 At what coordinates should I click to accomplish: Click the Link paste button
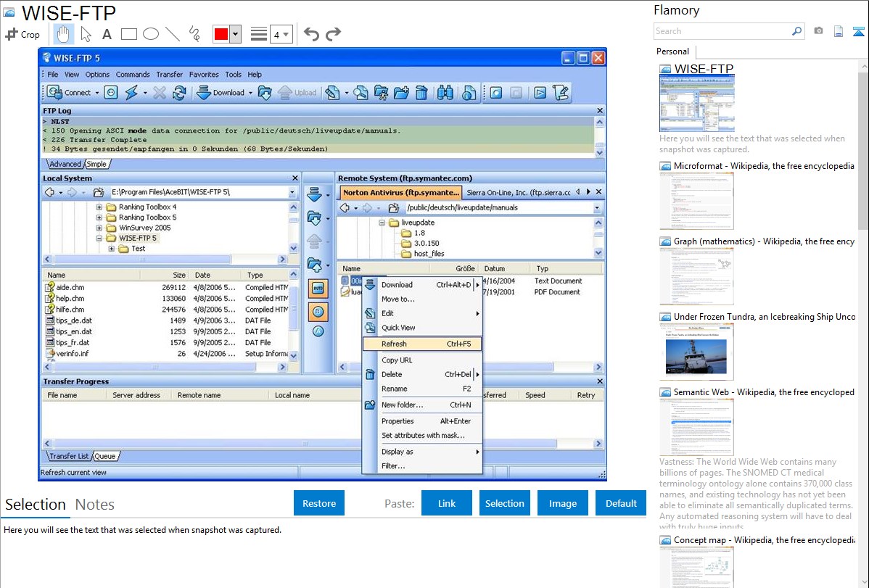(447, 503)
